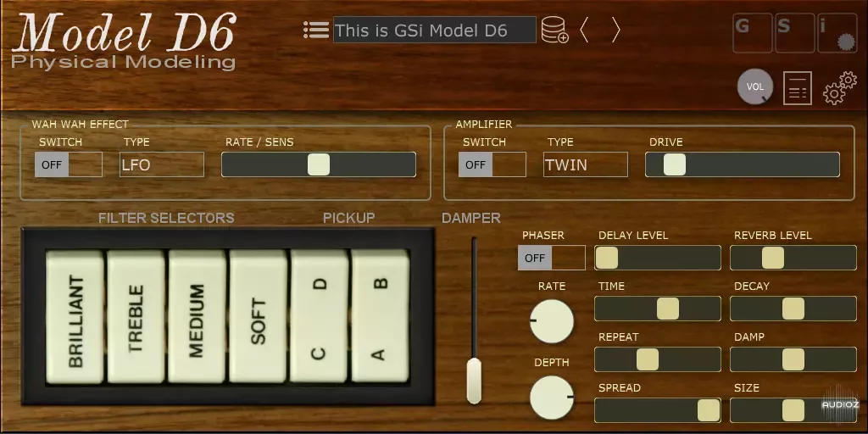Toggle the Amplifier switch

click(x=492, y=164)
